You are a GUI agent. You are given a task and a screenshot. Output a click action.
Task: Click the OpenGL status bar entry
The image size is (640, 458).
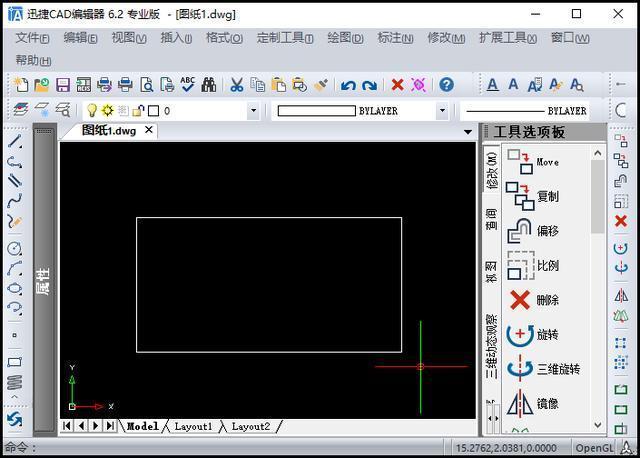(594, 448)
